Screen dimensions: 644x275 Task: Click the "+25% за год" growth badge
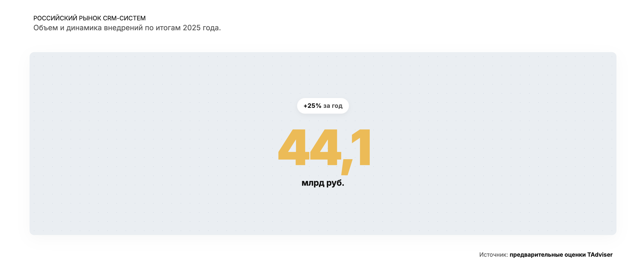[323, 106]
